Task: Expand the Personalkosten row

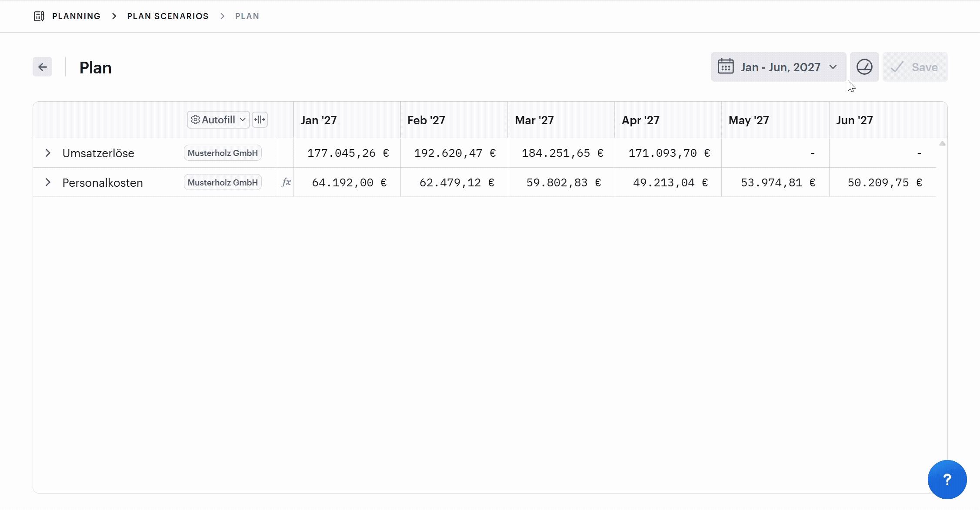Action: click(x=48, y=182)
